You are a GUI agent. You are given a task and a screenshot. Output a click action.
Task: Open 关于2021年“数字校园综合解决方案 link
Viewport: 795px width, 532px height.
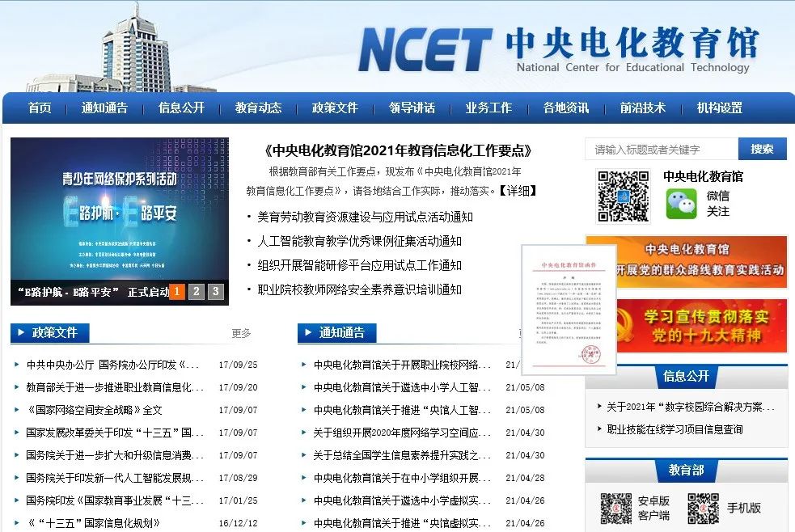(691, 407)
